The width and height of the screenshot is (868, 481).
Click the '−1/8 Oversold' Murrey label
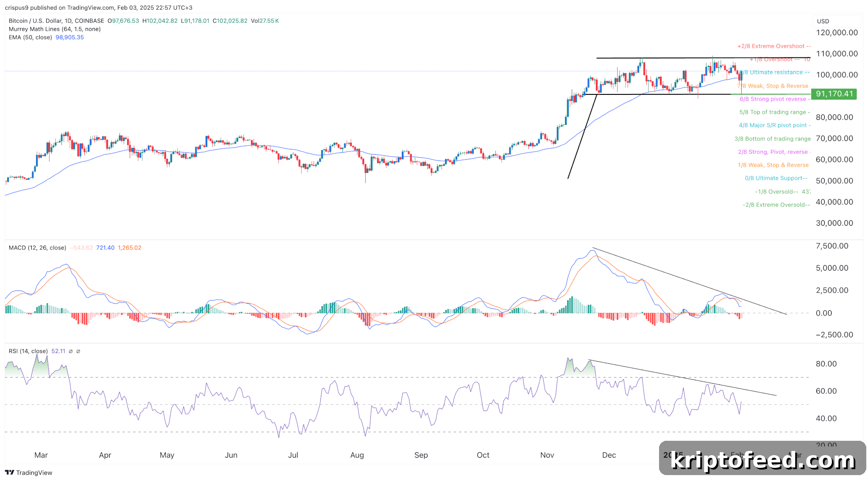[782, 192]
